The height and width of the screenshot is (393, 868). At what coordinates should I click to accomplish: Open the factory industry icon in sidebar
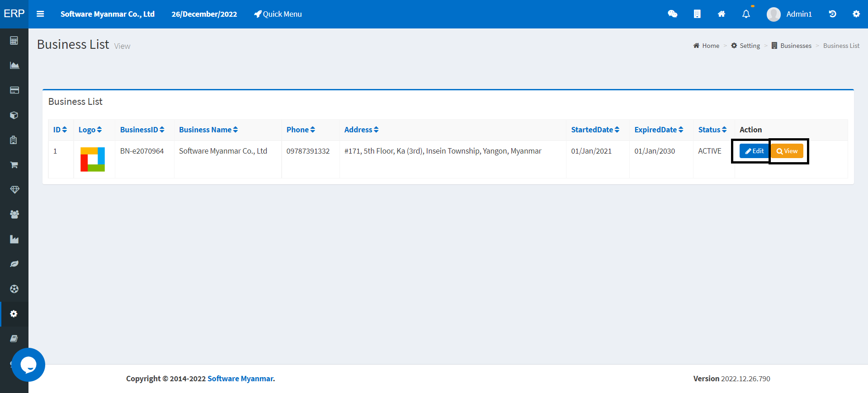coord(14,239)
